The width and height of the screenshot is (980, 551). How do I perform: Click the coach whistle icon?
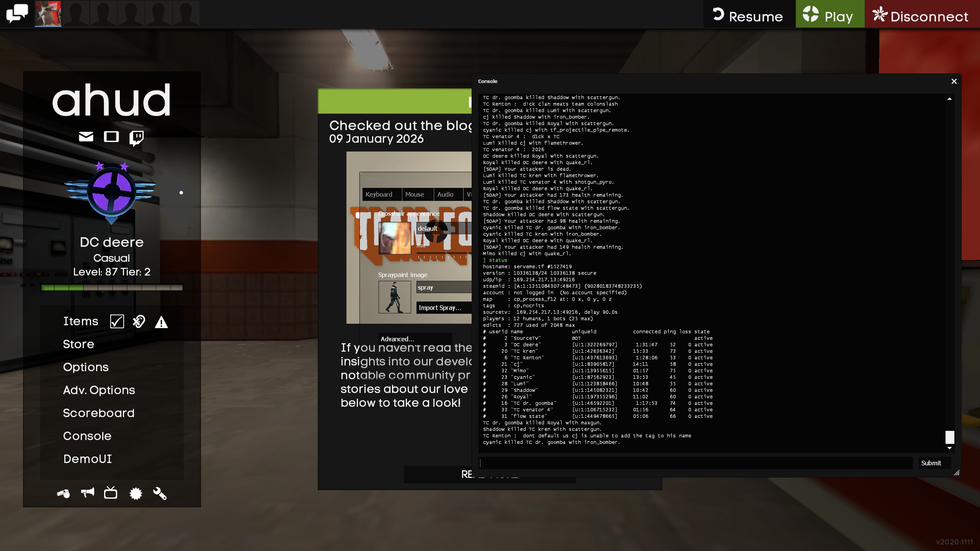coord(64,494)
